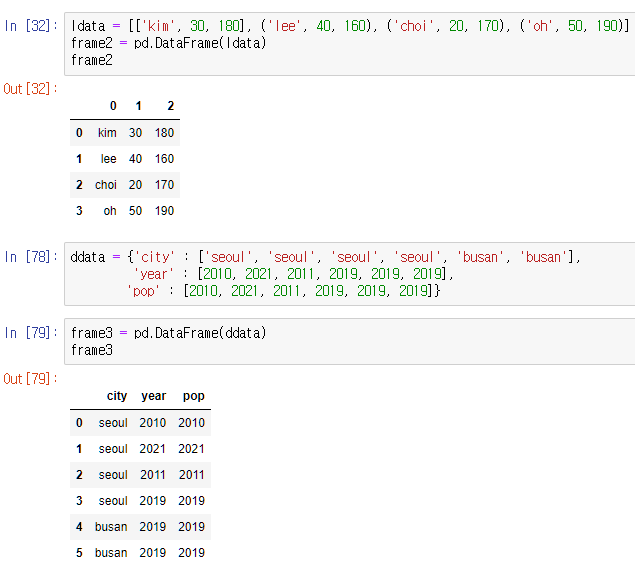This screenshot has width=635, height=568.
Task: Click the 'pop' column header
Action: tap(194, 396)
